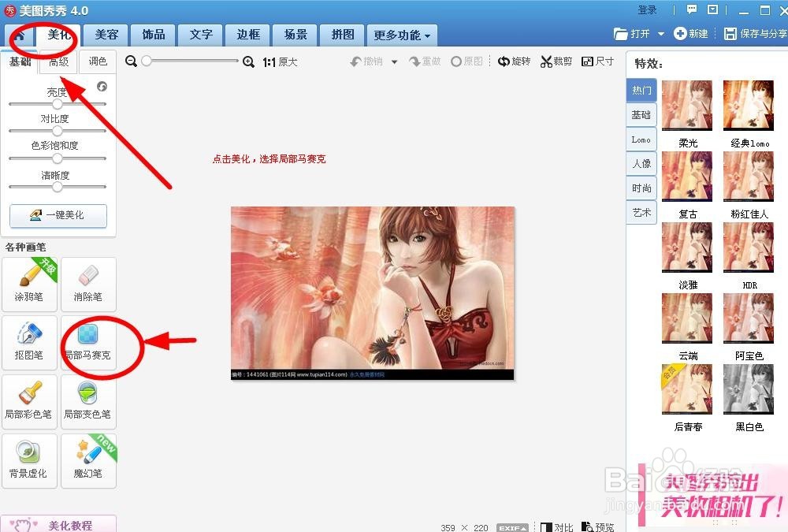Select the 局部彩色笔 tool
Screen dimensions: 788x532
pos(29,402)
